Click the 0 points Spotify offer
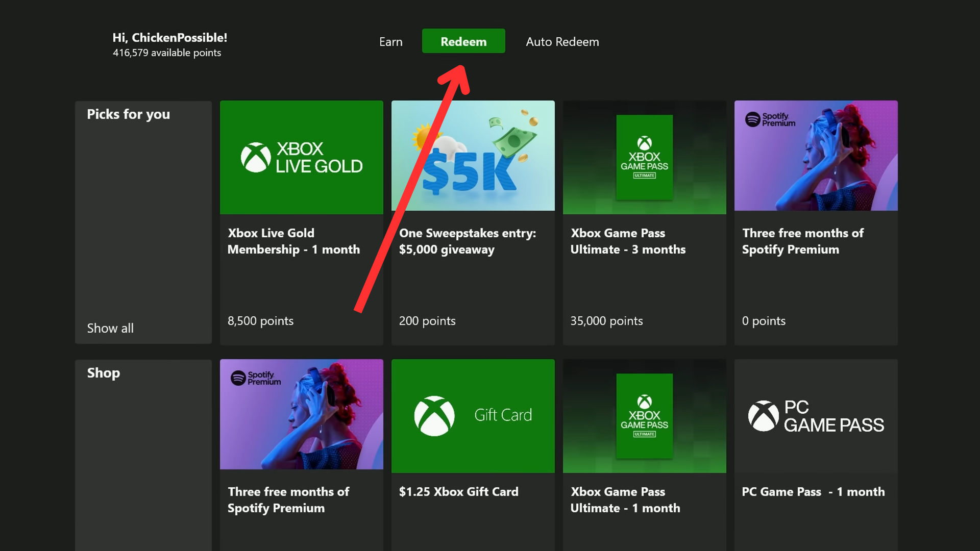980x551 pixels. point(764,321)
